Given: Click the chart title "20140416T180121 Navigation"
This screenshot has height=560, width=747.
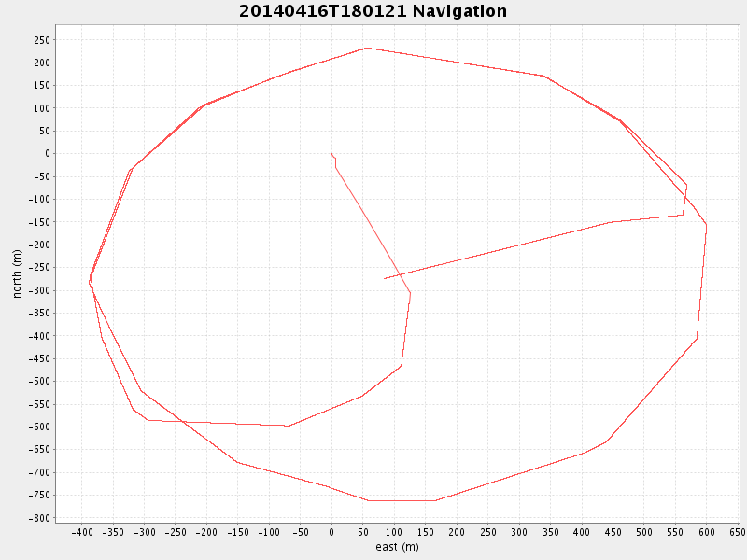Looking at the screenshot, I should [x=373, y=11].
